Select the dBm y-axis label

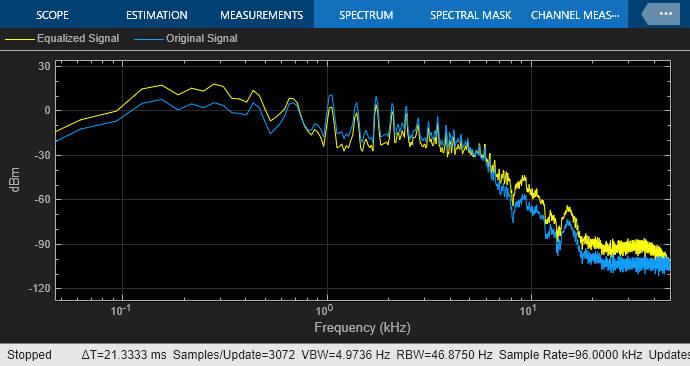point(15,179)
